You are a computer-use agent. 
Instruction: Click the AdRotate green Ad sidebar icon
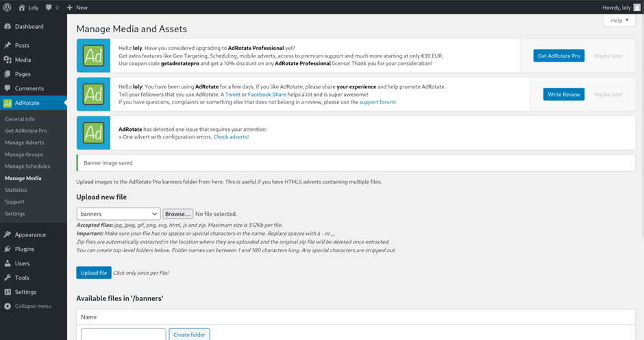pyautogui.click(x=8, y=104)
